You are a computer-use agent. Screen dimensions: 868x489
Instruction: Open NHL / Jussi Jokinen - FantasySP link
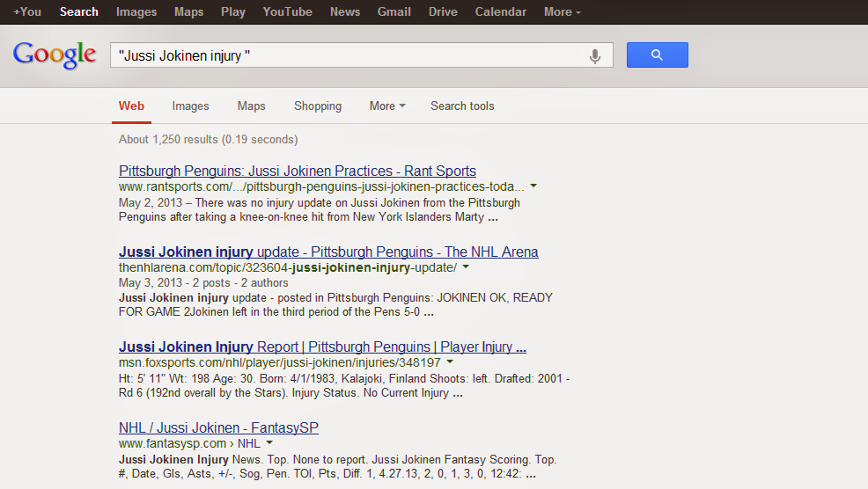218,427
